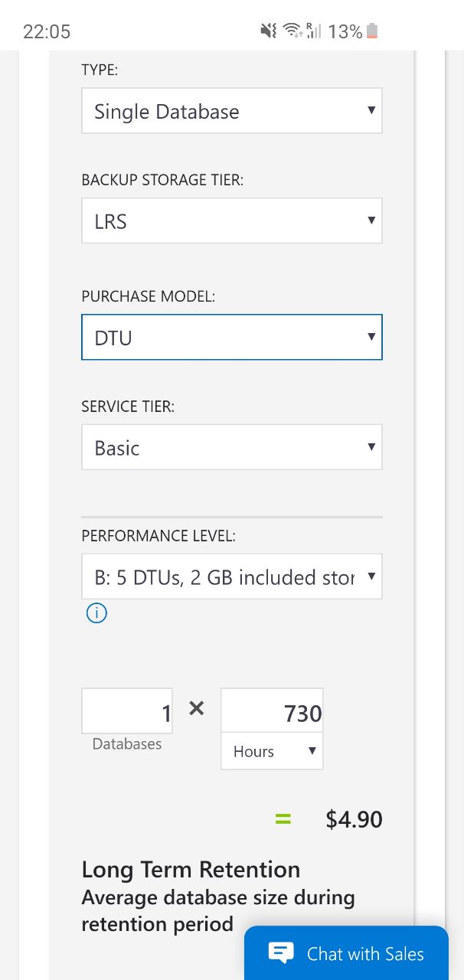The height and width of the screenshot is (980, 464).
Task: Open the Performance Level dropdown
Action: coord(231,577)
